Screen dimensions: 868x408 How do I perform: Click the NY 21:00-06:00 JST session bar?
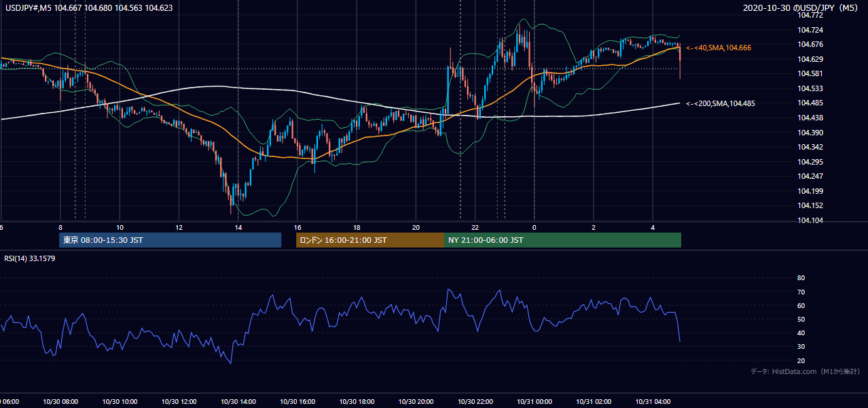point(562,240)
